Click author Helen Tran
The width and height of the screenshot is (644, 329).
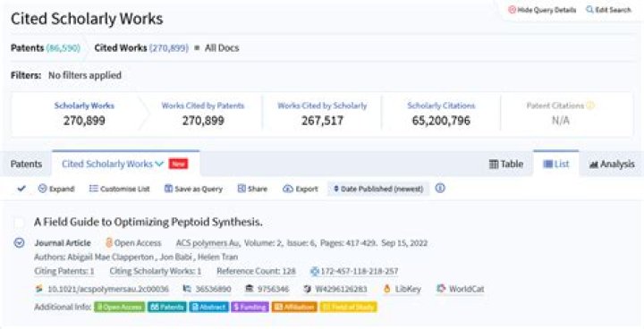pyautogui.click(x=217, y=257)
